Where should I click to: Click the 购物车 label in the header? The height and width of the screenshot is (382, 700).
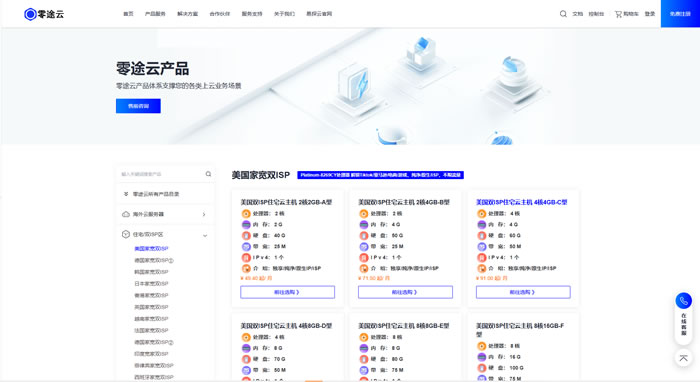pos(631,14)
